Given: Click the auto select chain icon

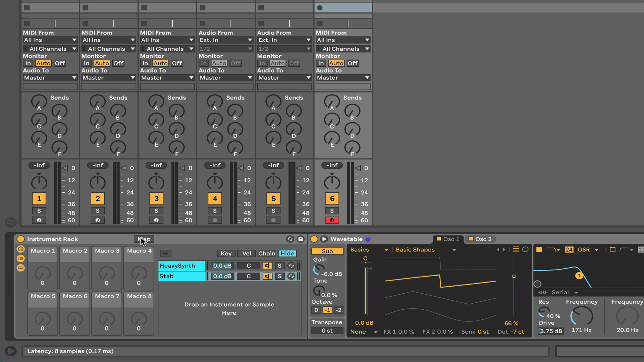Looking at the screenshot, I should click(166, 253).
